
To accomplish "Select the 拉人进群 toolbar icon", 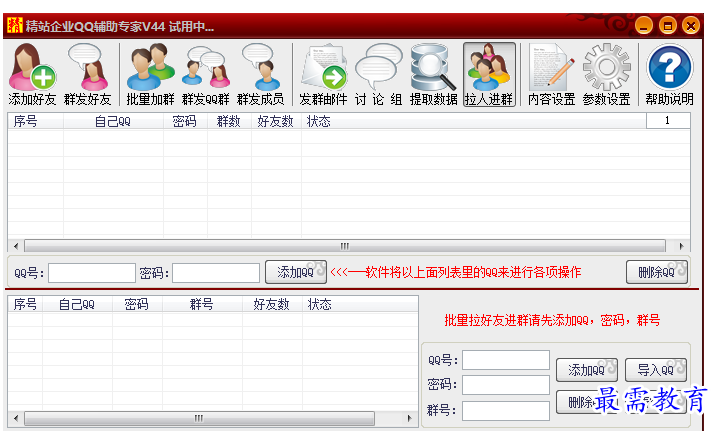I will tap(489, 75).
